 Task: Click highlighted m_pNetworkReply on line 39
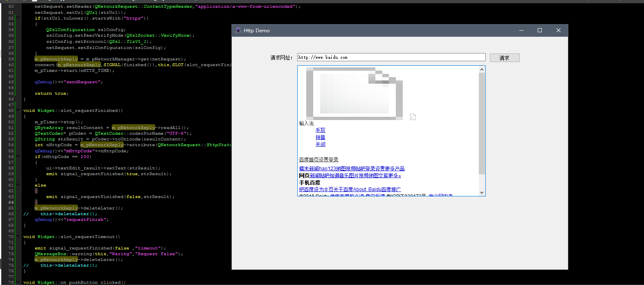click(x=56, y=59)
